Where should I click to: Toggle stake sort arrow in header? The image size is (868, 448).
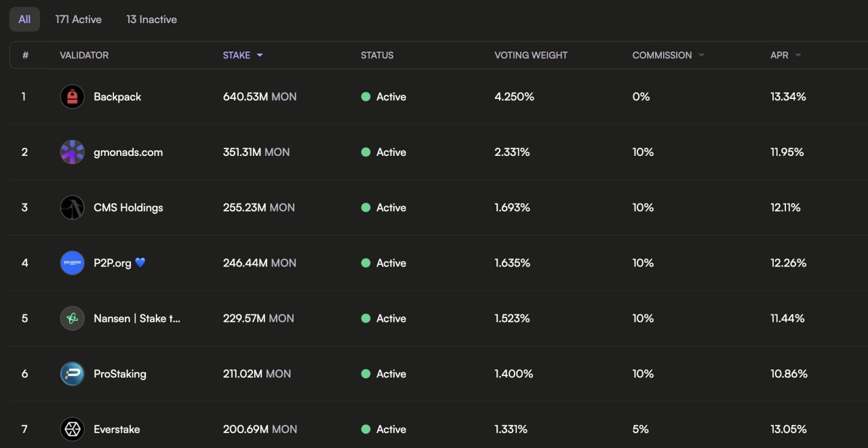(260, 56)
